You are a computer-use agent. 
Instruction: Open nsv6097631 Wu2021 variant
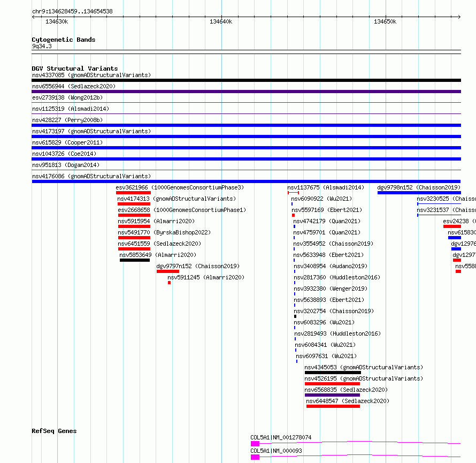click(x=326, y=356)
